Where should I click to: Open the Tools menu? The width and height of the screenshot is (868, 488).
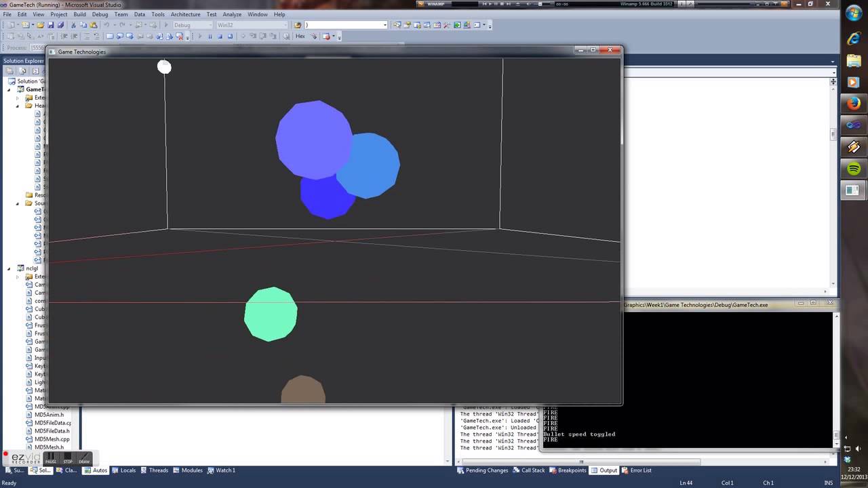[x=158, y=14]
